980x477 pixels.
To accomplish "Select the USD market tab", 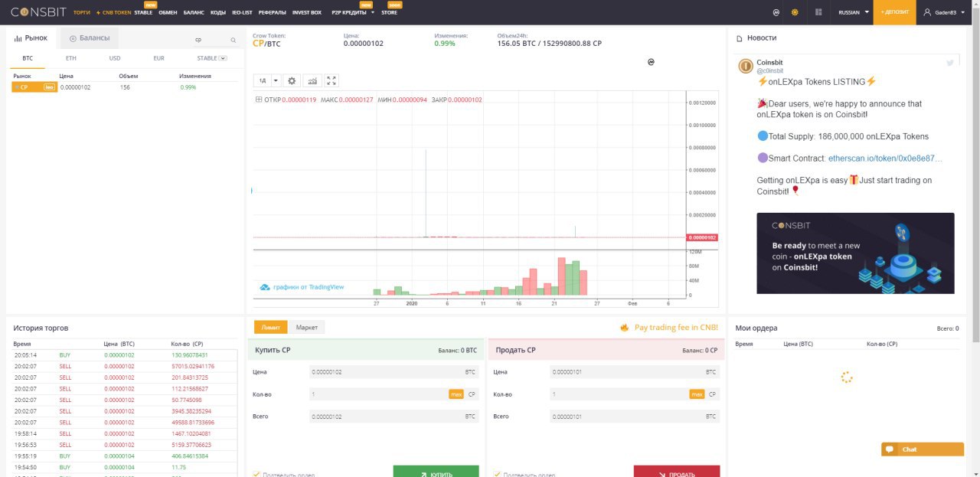I will [x=115, y=58].
